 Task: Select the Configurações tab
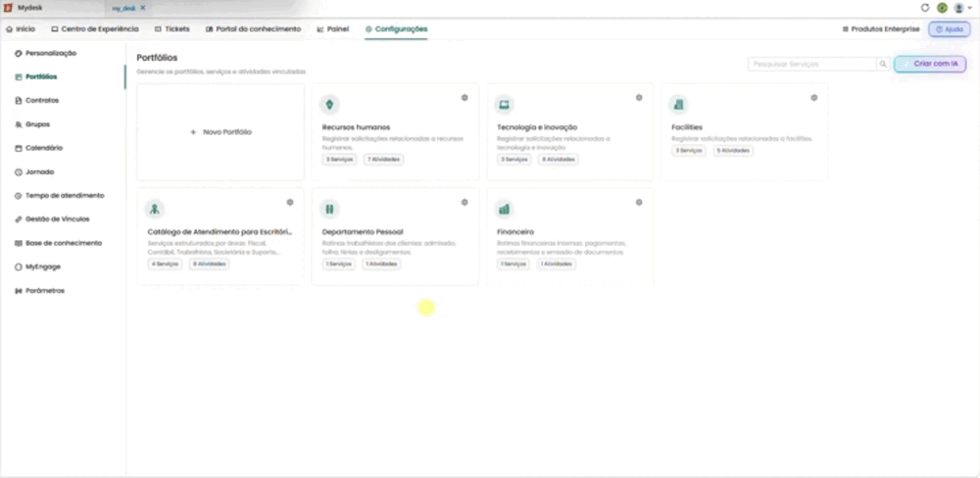pyautogui.click(x=396, y=28)
